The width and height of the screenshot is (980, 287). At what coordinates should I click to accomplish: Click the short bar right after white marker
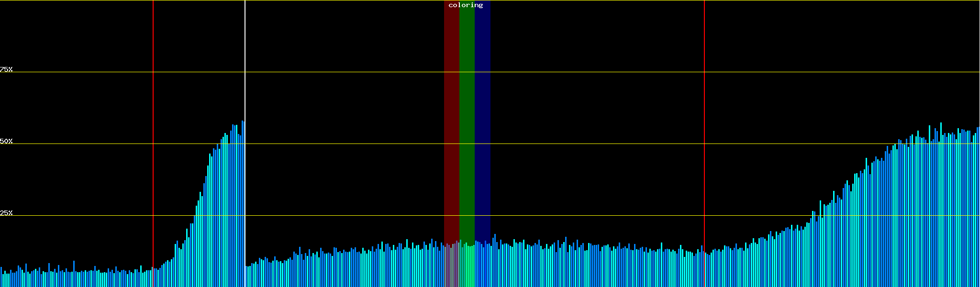tap(246, 277)
